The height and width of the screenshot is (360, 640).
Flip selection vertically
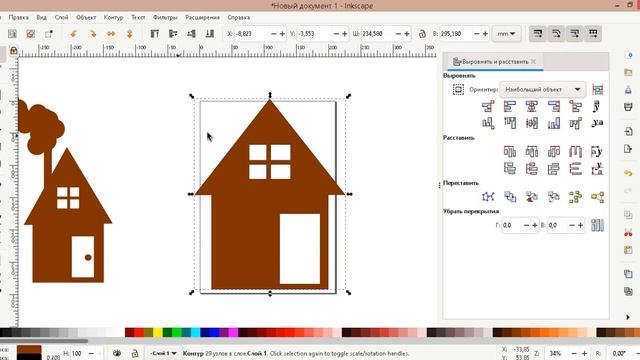point(129,34)
